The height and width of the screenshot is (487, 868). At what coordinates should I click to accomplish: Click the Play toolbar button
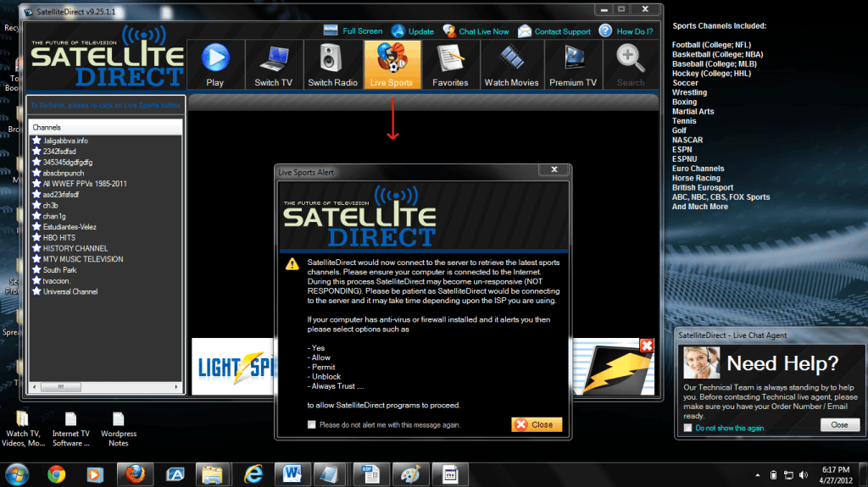215,64
